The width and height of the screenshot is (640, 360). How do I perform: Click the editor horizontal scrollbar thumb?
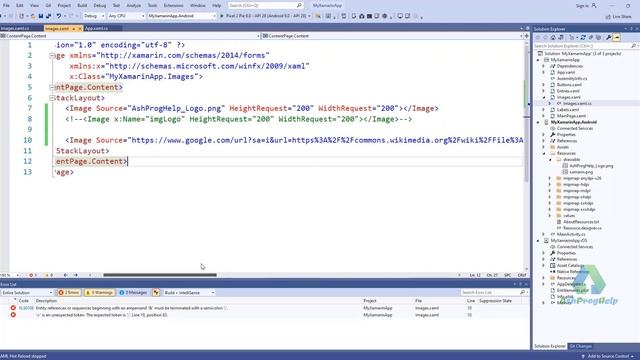point(160,275)
